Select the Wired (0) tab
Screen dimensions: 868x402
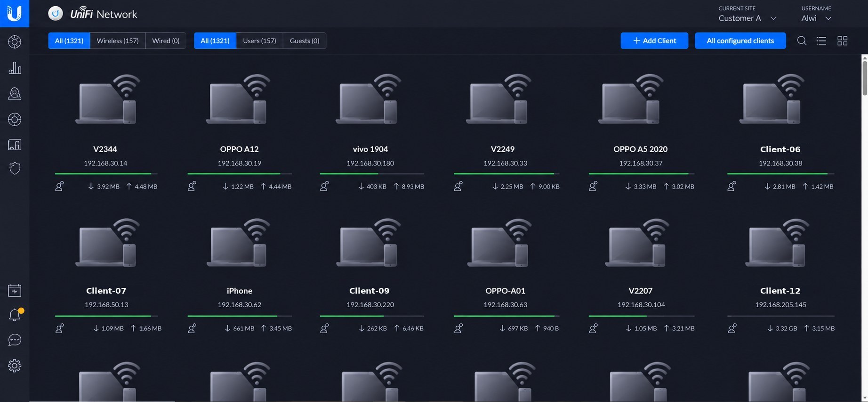point(166,41)
